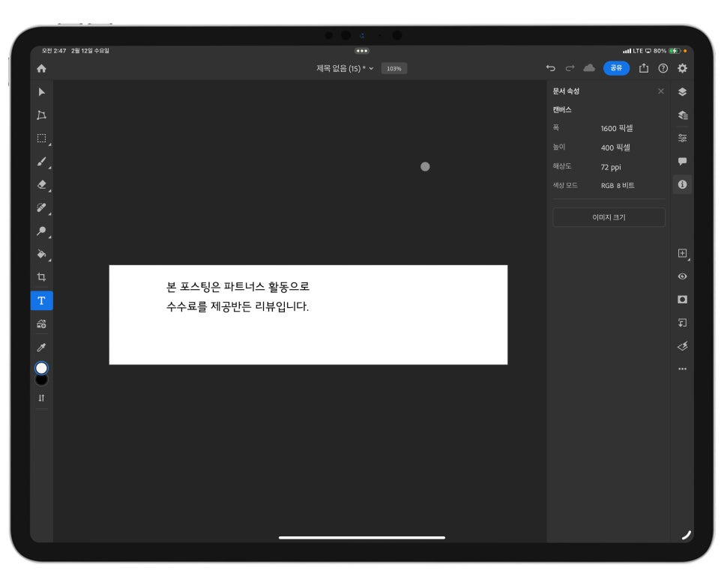Select the Crop tool
Screen dimensions: 724x588
click(41, 277)
